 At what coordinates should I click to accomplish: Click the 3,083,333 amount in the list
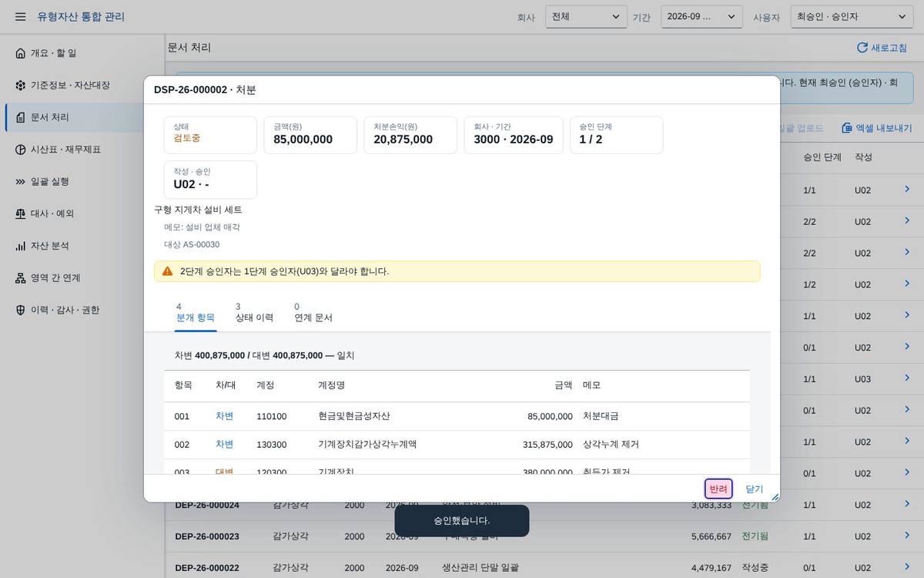[x=711, y=505]
